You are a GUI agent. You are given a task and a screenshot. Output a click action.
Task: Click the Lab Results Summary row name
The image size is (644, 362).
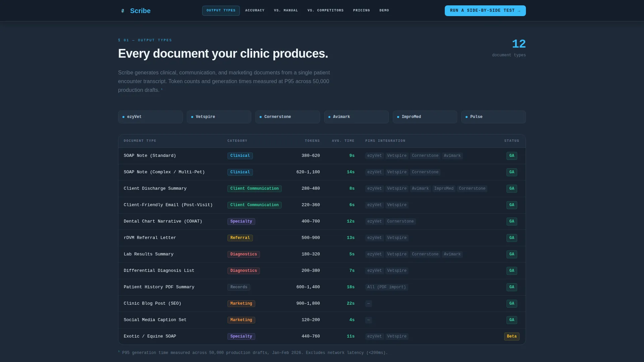(149, 254)
